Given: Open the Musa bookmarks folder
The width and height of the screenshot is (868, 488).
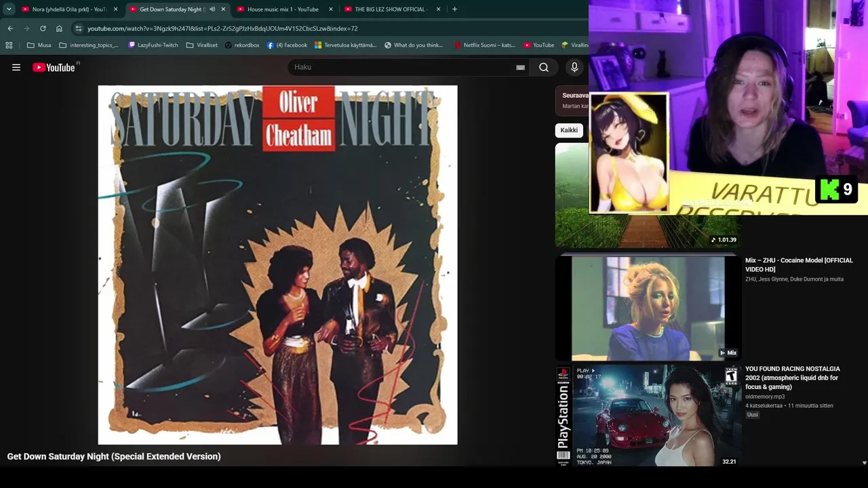Looking at the screenshot, I should click(39, 45).
